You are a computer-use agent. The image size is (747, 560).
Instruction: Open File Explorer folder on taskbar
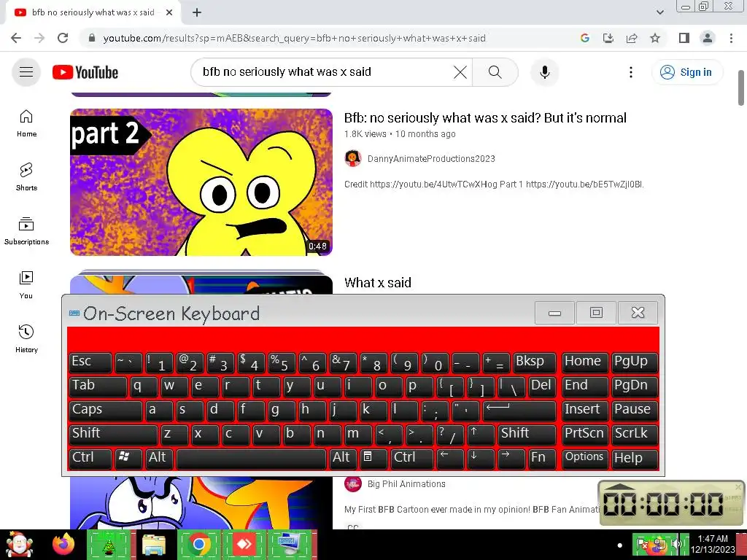pyautogui.click(x=153, y=544)
